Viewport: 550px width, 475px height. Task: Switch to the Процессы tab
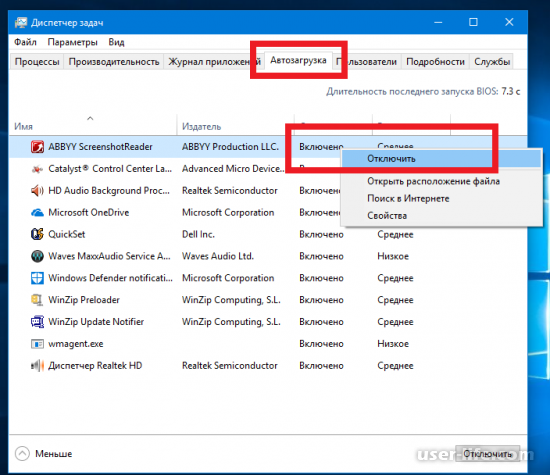coord(37,62)
